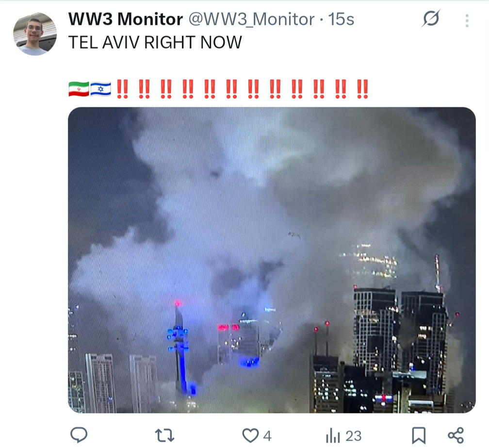Bookmark this post
The image size is (489, 448).
click(x=419, y=435)
